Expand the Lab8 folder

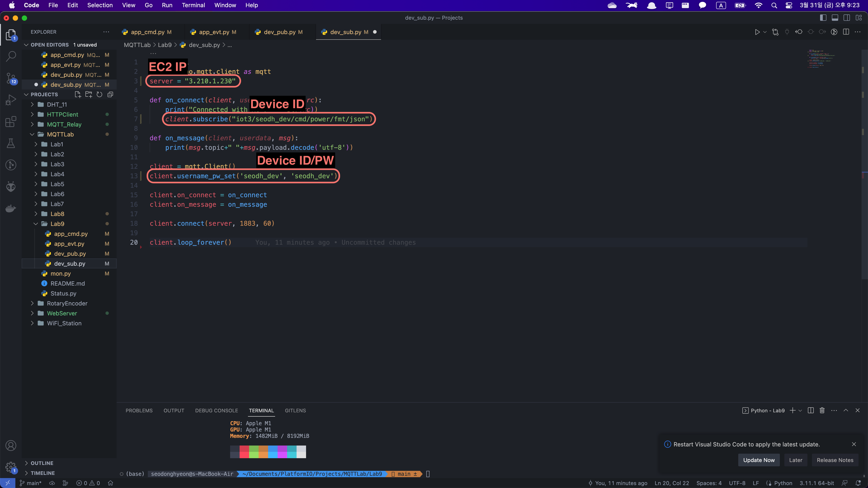coord(57,214)
